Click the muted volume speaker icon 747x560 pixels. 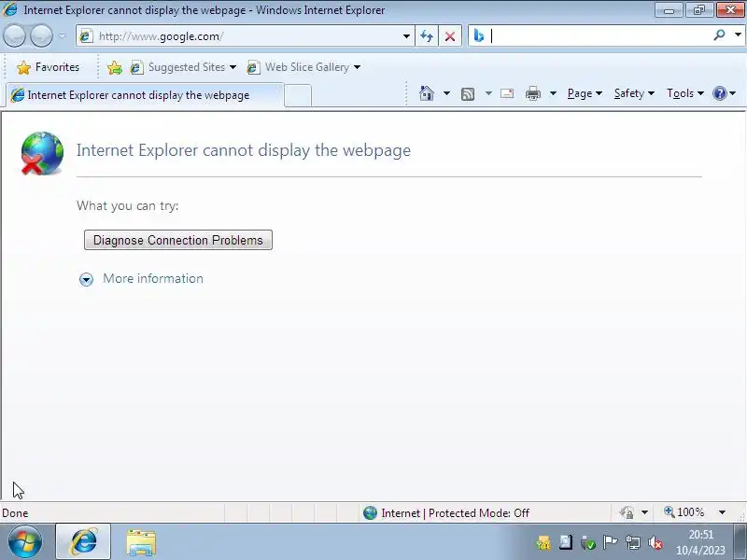coord(655,542)
